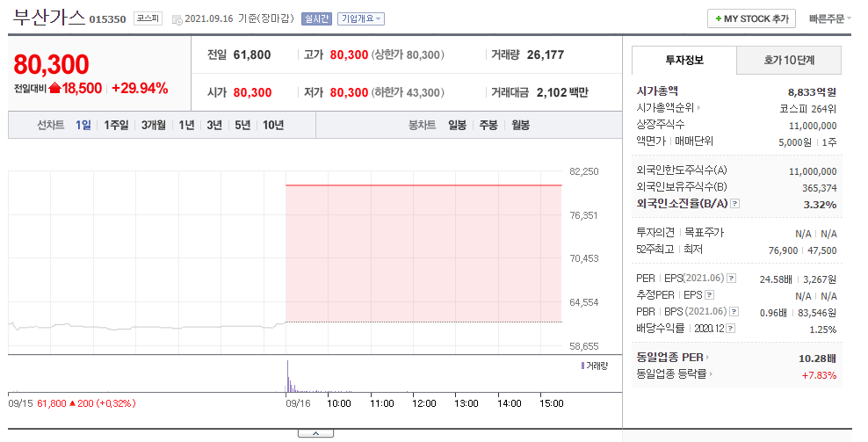Select the 5년 line chart period
868x442 pixels.
[x=242, y=125]
